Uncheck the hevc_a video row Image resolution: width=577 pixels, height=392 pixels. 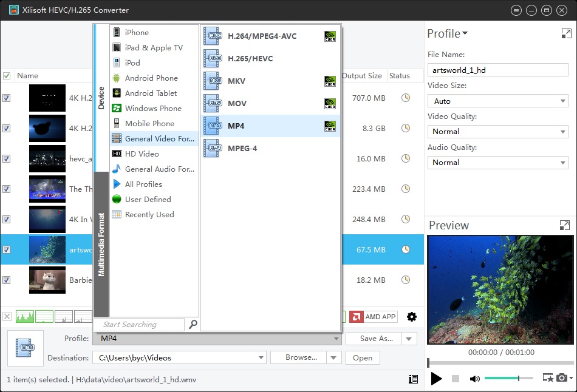click(x=6, y=158)
